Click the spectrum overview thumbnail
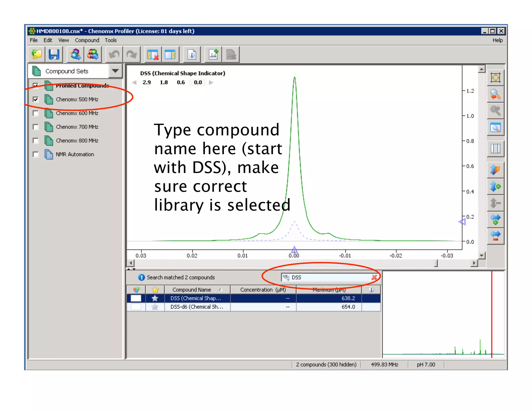The width and height of the screenshot is (532, 411). coord(443,314)
